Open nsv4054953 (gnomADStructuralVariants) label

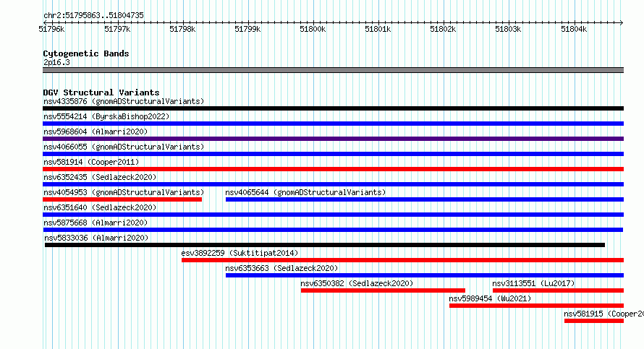point(124,192)
